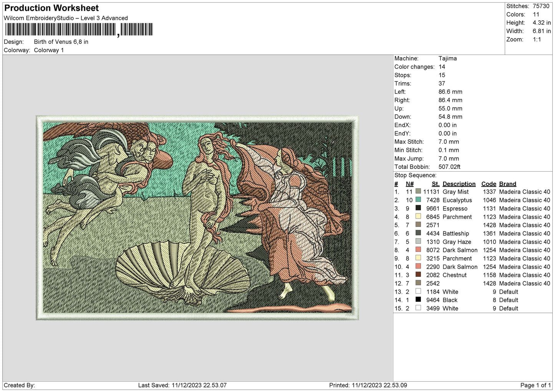Click the Parchment swatch in row 4
The width and height of the screenshot is (555, 392).
(418, 217)
